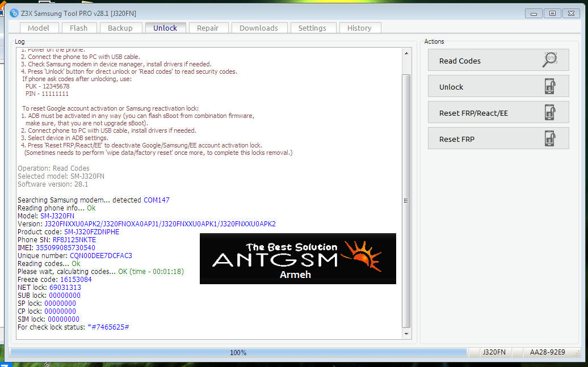Click the NET lock value 69031313
The image size is (588, 367).
tap(65, 288)
